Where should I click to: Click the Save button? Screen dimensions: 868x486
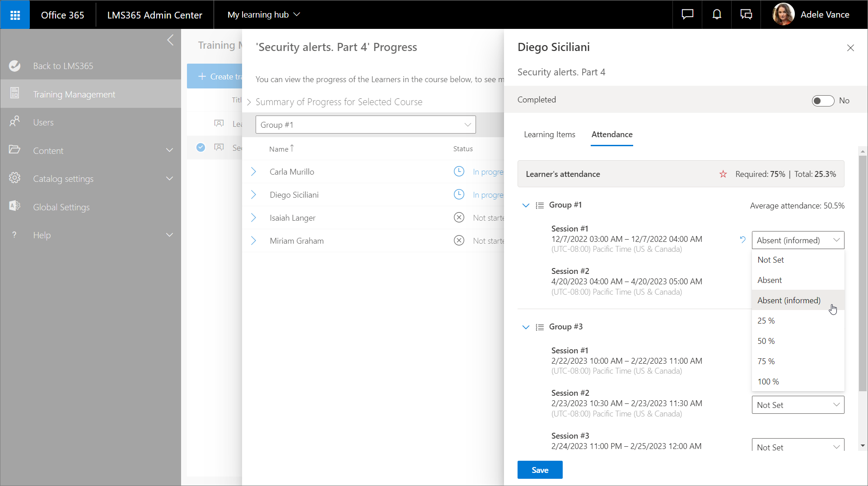(540, 470)
